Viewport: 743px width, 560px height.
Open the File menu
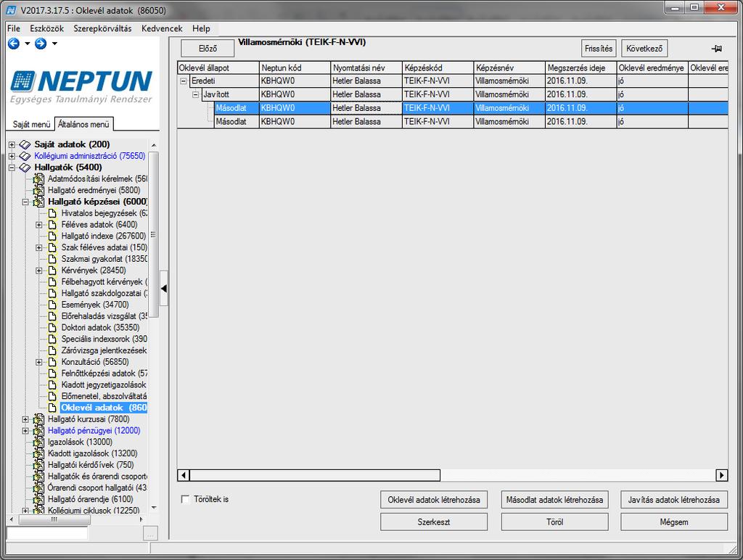(14, 28)
